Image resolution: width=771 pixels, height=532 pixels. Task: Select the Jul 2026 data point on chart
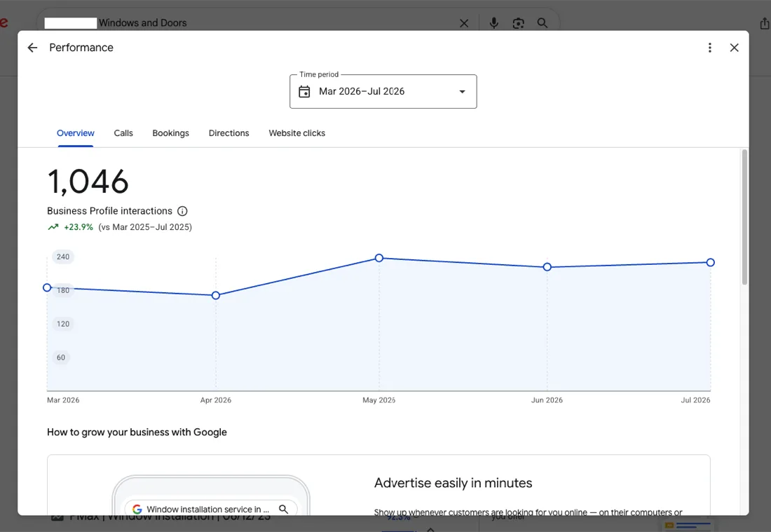coord(711,263)
